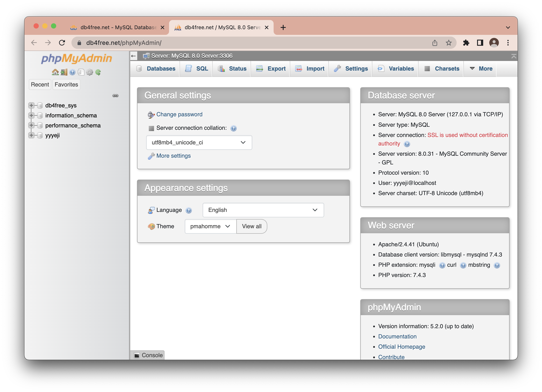
Task: Click help icon next to Language label
Action: click(x=189, y=210)
